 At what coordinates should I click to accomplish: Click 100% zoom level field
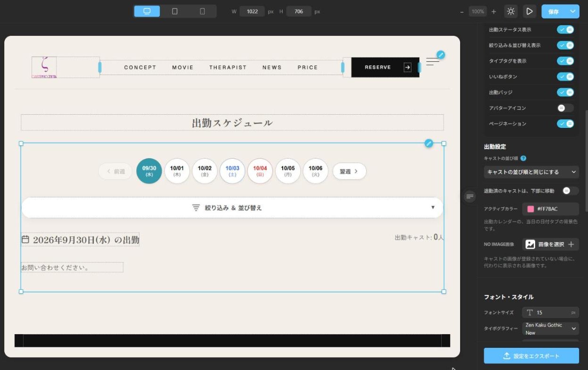pos(478,11)
